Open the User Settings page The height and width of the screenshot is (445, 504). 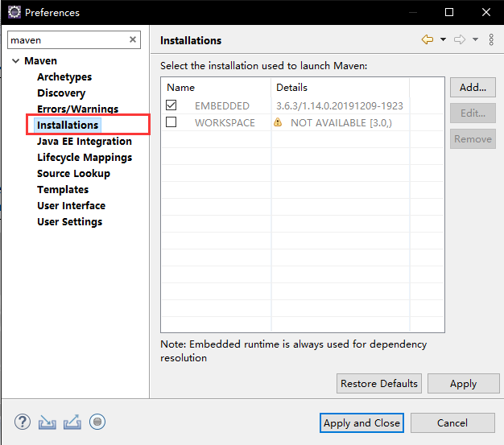[x=70, y=222]
